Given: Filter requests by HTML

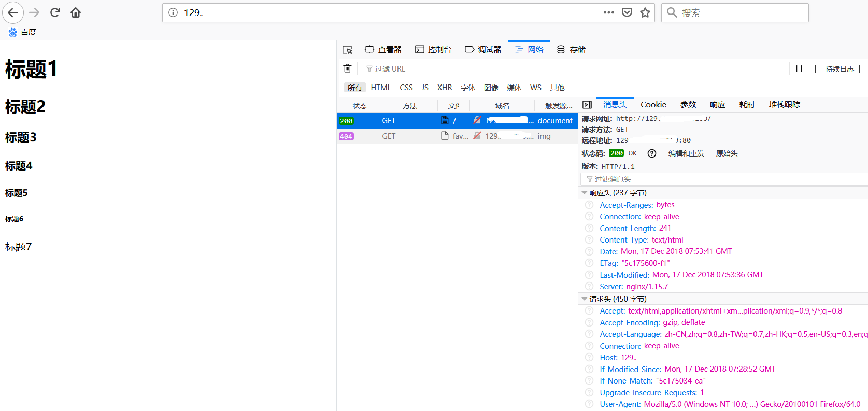Looking at the screenshot, I should tap(381, 88).
